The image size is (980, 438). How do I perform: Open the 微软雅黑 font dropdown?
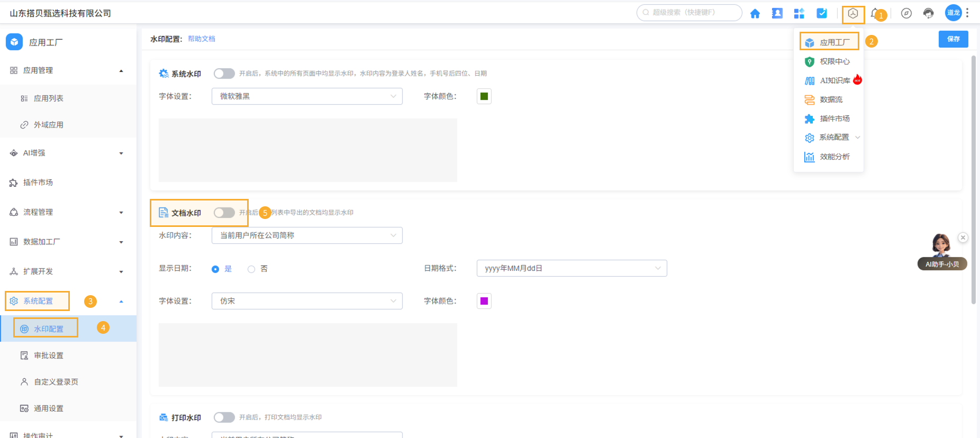307,96
